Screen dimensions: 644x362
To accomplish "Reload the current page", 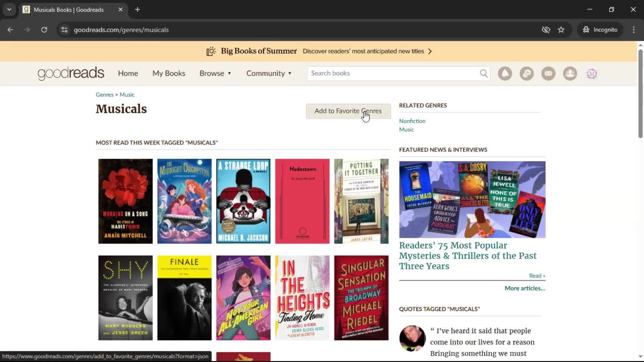I will 44,30.
